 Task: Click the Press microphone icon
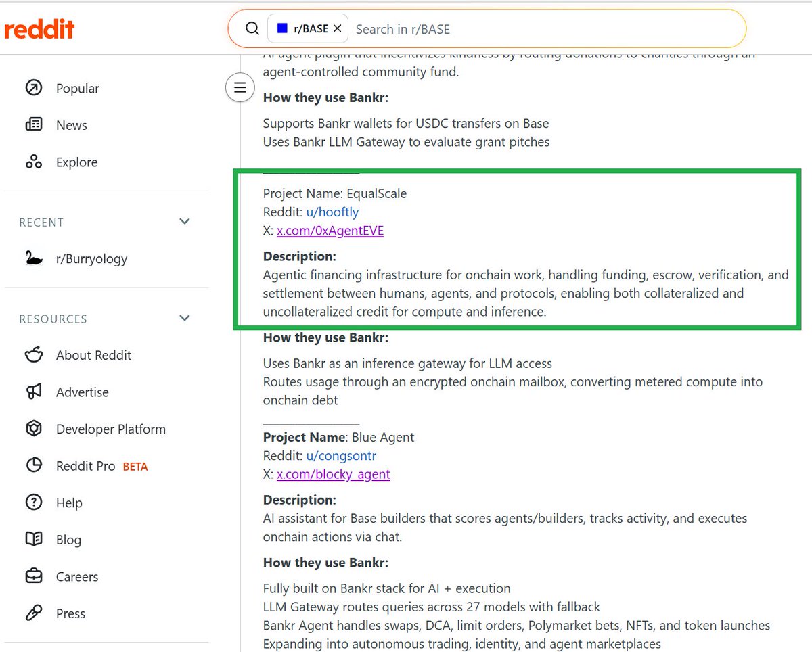[x=33, y=613]
